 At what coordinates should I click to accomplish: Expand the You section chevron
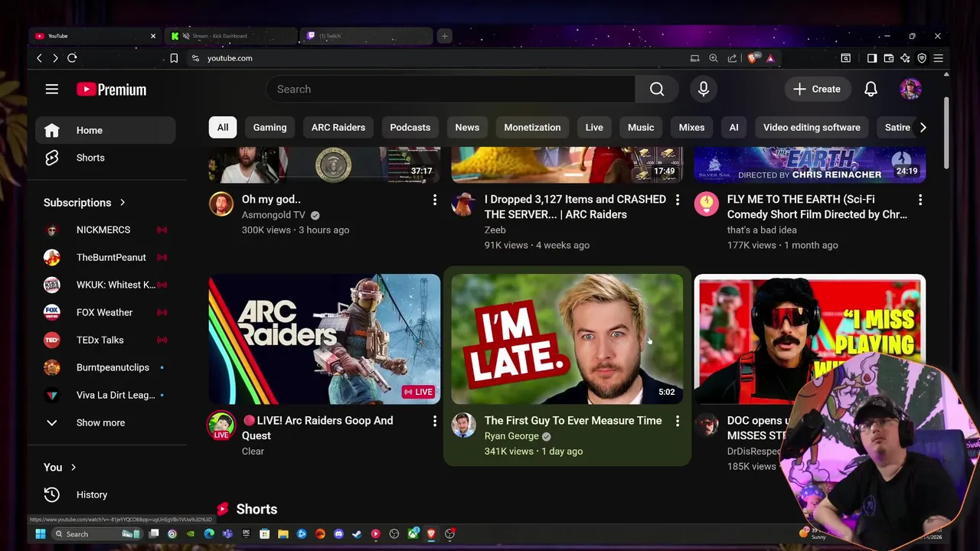pos(73,468)
